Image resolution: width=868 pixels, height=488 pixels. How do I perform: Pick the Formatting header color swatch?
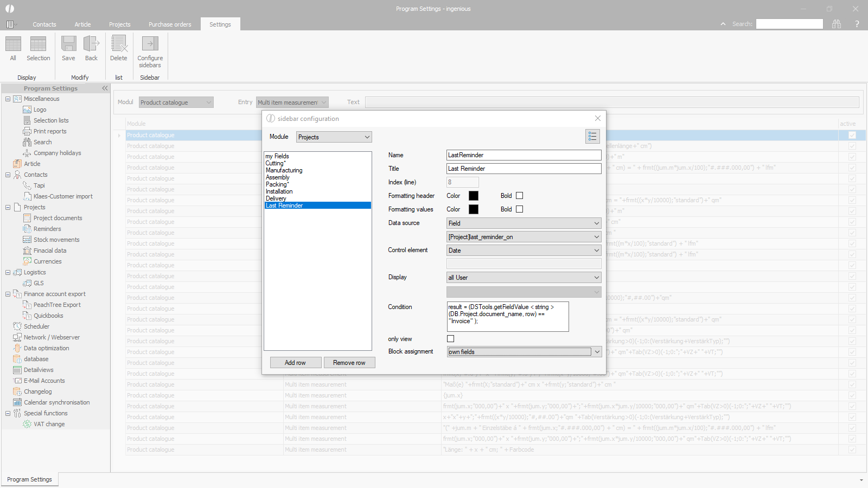pos(474,196)
